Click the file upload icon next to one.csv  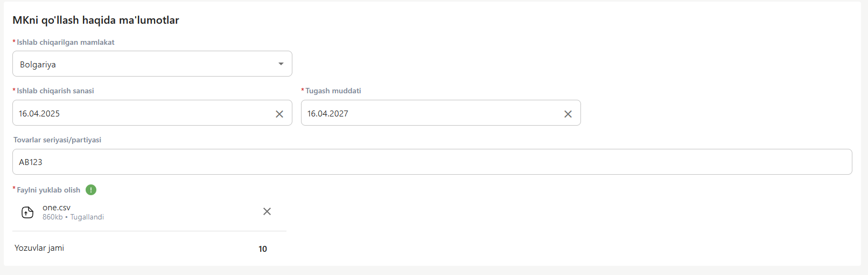click(27, 212)
